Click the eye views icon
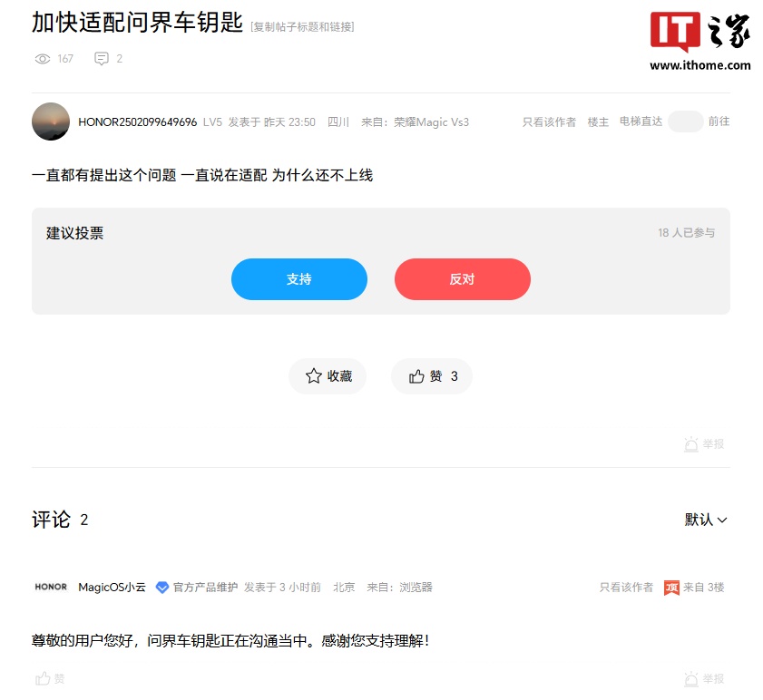Image resolution: width=763 pixels, height=700 pixels. [x=43, y=59]
